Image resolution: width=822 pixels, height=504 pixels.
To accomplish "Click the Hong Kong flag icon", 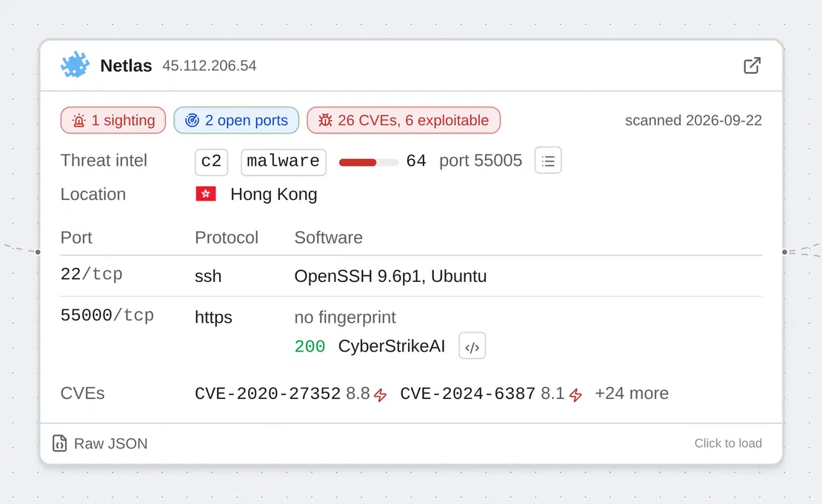I will point(206,194).
